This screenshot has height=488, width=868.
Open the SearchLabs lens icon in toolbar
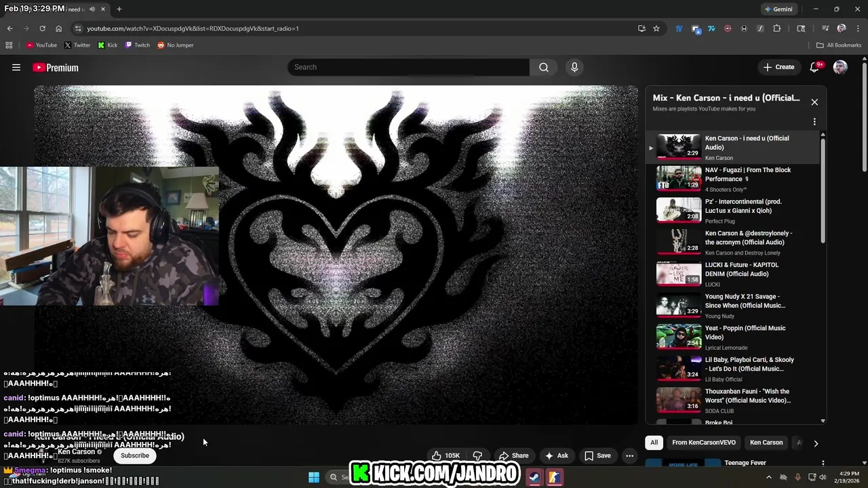(801, 28)
